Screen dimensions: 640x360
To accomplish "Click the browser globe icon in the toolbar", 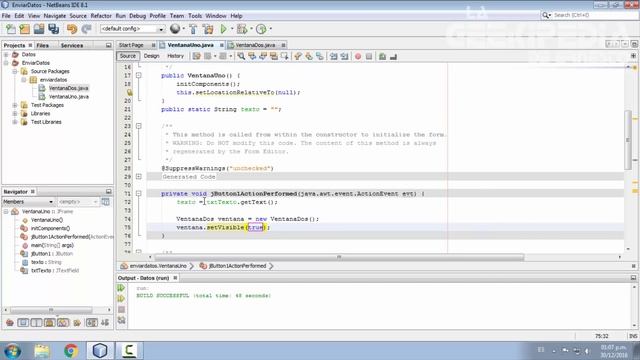I will [175, 29].
